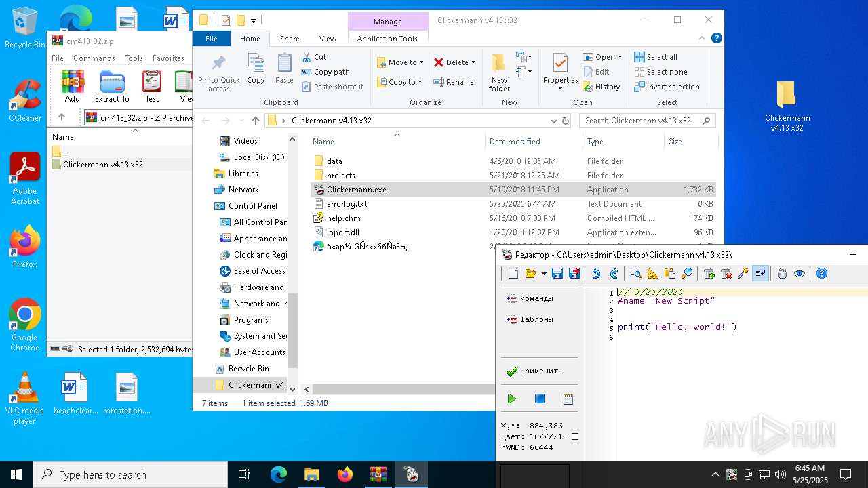Open the notification center in system tray
This screenshot has height=488, width=868.
point(846,474)
